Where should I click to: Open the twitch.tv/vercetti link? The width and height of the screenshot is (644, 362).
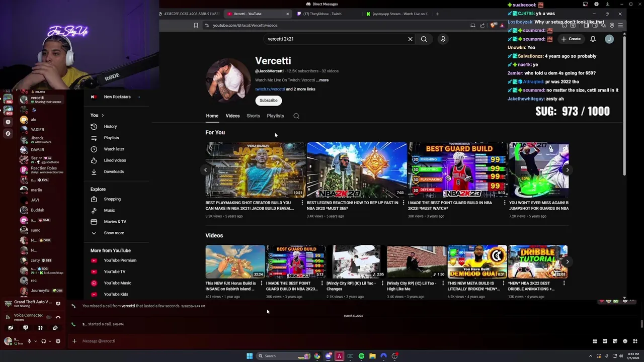[x=270, y=89]
